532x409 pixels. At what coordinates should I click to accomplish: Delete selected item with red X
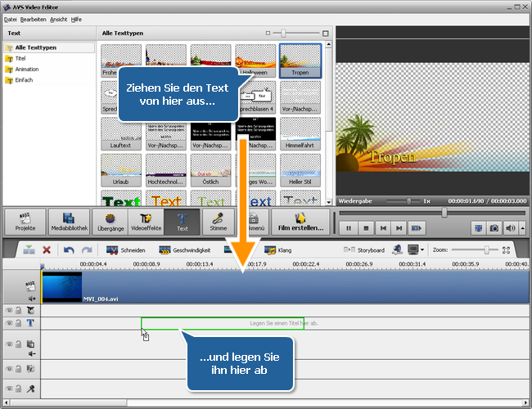[x=47, y=250]
